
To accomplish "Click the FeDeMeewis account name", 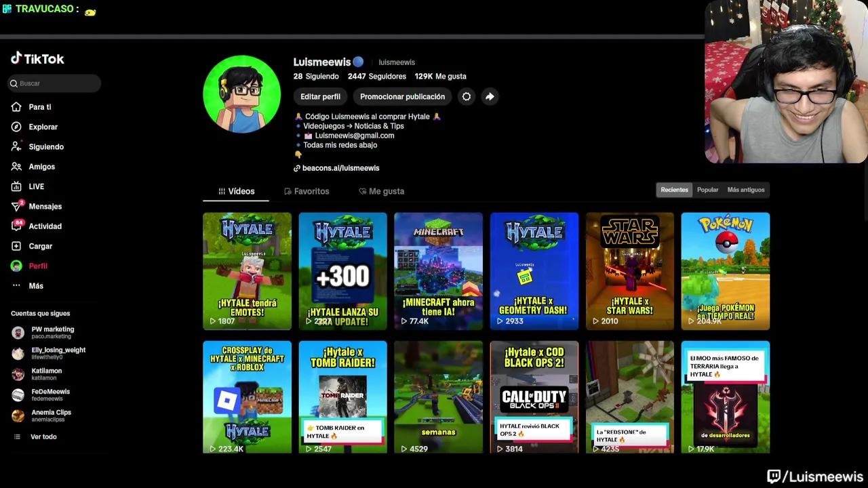I will (50, 392).
